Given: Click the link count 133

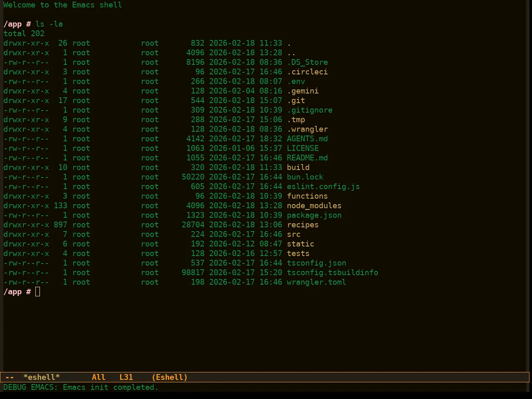Looking at the screenshot, I should click(61, 206).
